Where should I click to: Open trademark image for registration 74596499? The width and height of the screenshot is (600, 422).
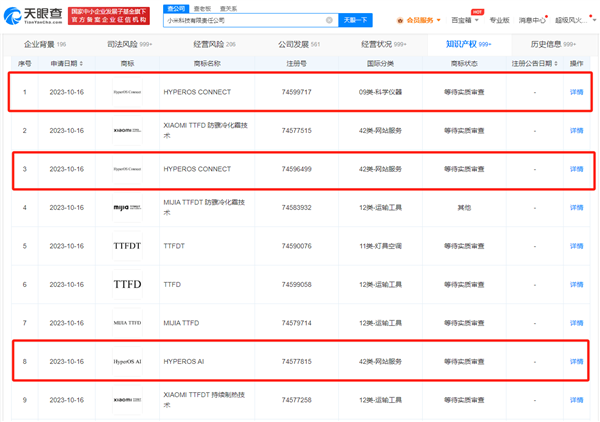127,169
